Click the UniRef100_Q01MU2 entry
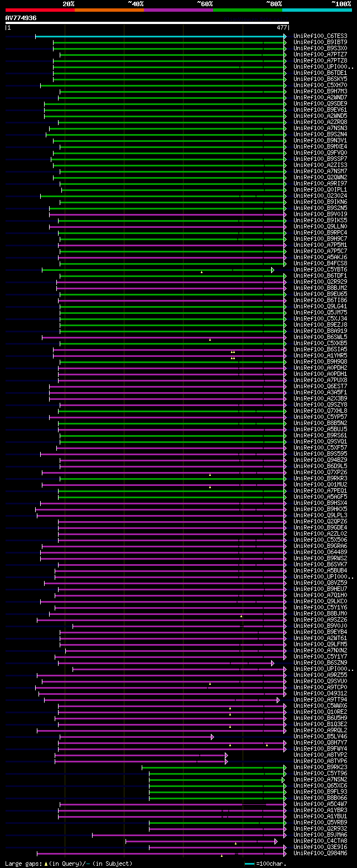Screen dimensions: 357x868 pos(320,485)
